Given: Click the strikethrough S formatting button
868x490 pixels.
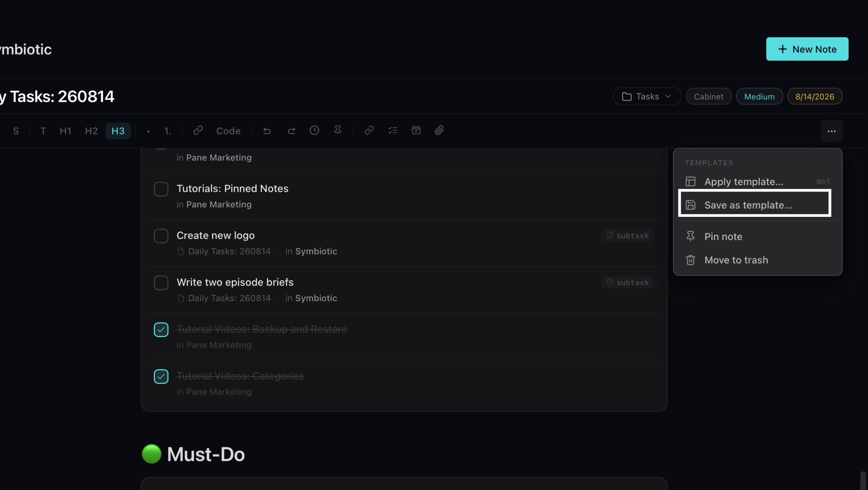Looking at the screenshot, I should coord(16,131).
